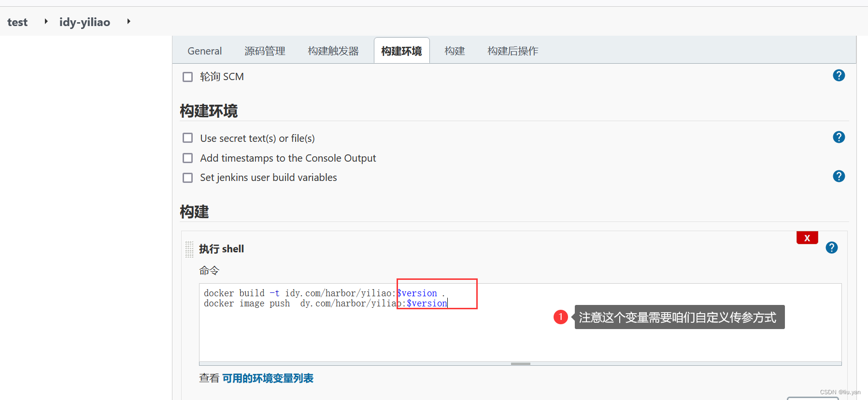This screenshot has height=400, width=868.
Task: Click the 命令 field label
Action: 209,271
